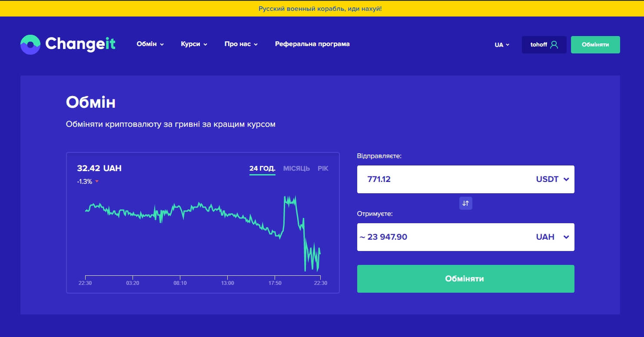Click the 32.42 UAH rate value
Viewport: 644px width, 337px height.
click(99, 168)
